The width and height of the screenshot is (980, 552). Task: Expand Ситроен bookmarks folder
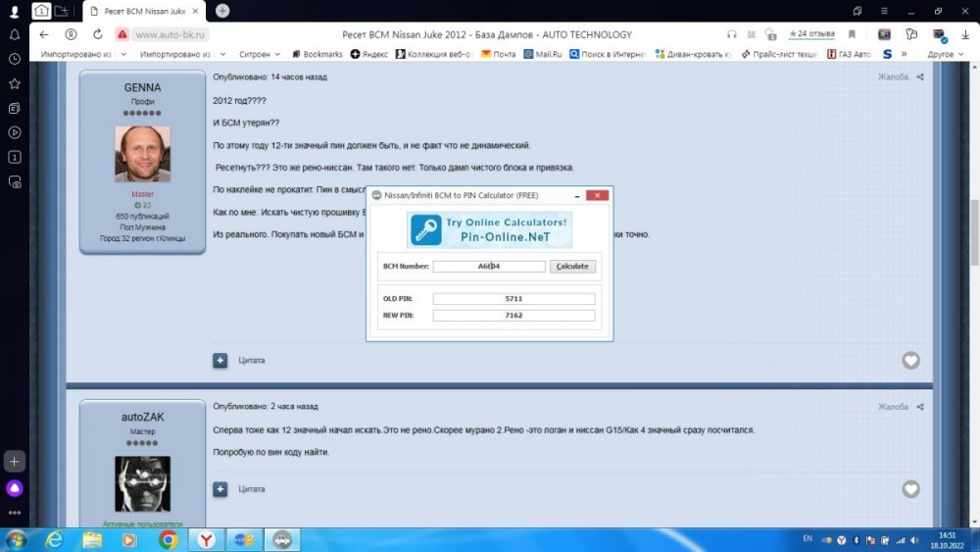click(260, 54)
